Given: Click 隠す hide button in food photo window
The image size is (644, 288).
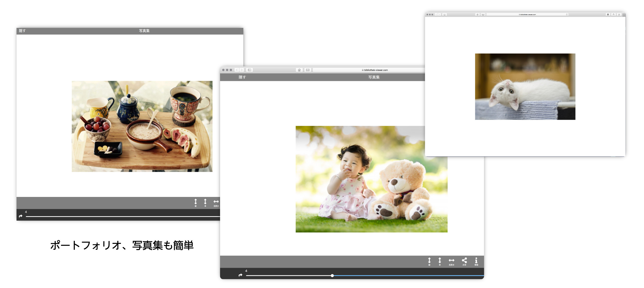Looking at the screenshot, I should click(22, 31).
